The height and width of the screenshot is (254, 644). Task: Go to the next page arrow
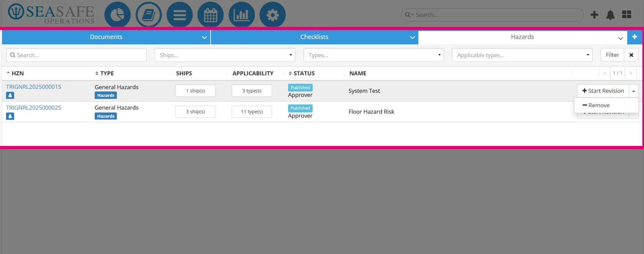(x=631, y=73)
